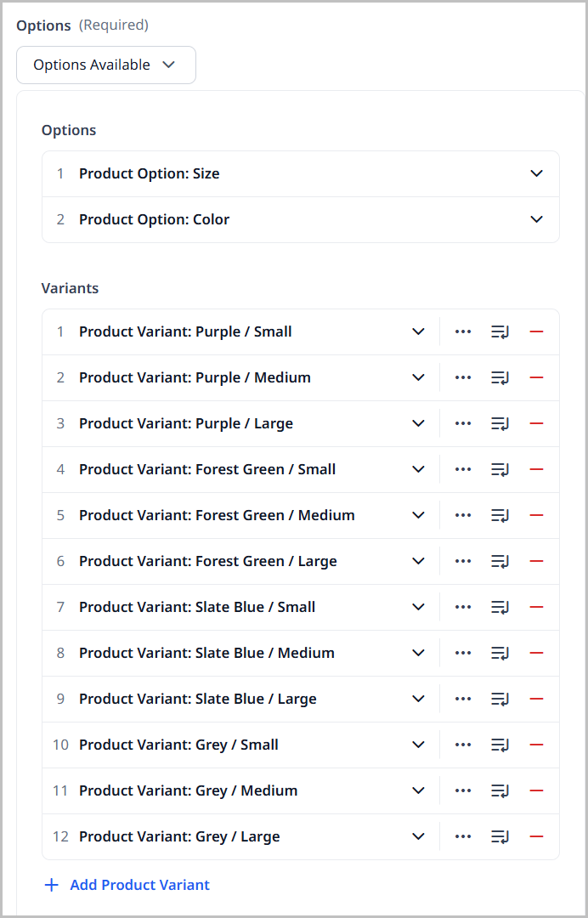The height and width of the screenshot is (918, 588).
Task: Expand Product Option: Size
Action: 536,173
